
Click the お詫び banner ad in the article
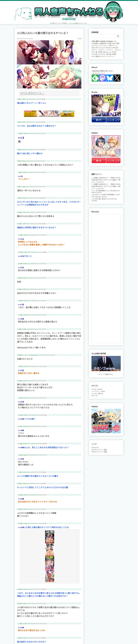(49, 114)
